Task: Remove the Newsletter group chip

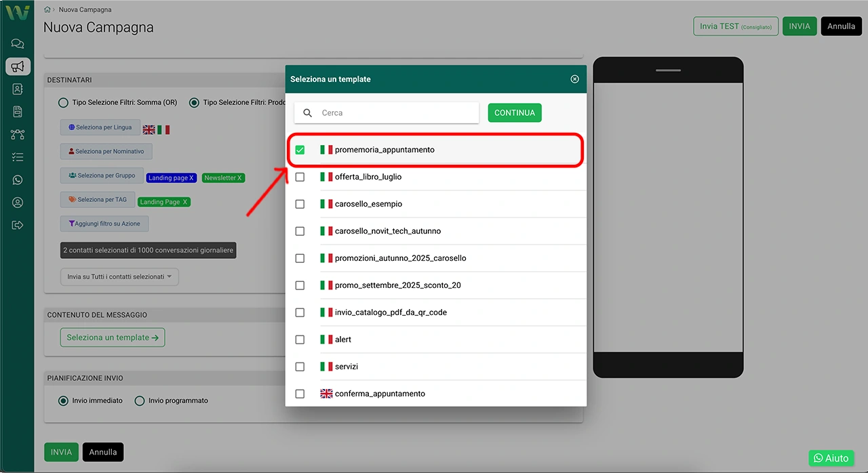Action: point(239,178)
